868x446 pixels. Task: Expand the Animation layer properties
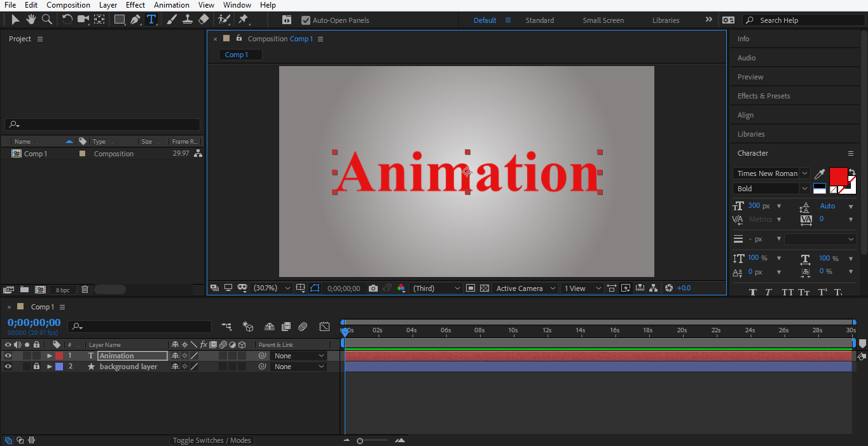click(50, 356)
